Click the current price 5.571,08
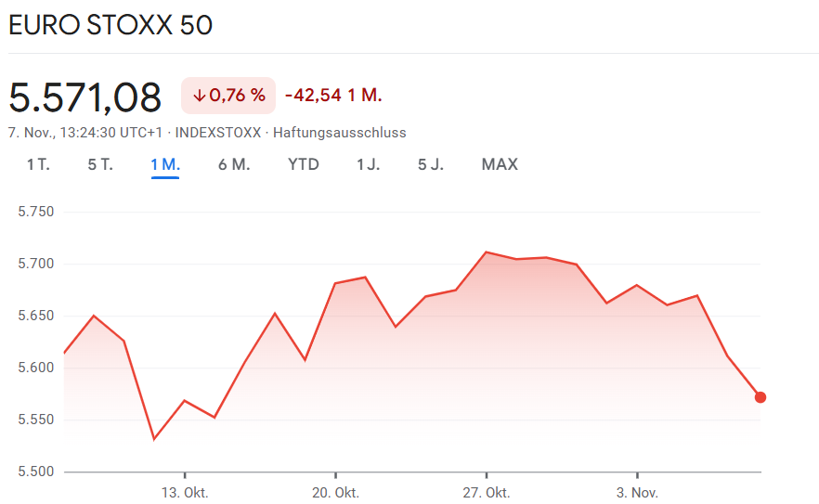 [85, 97]
